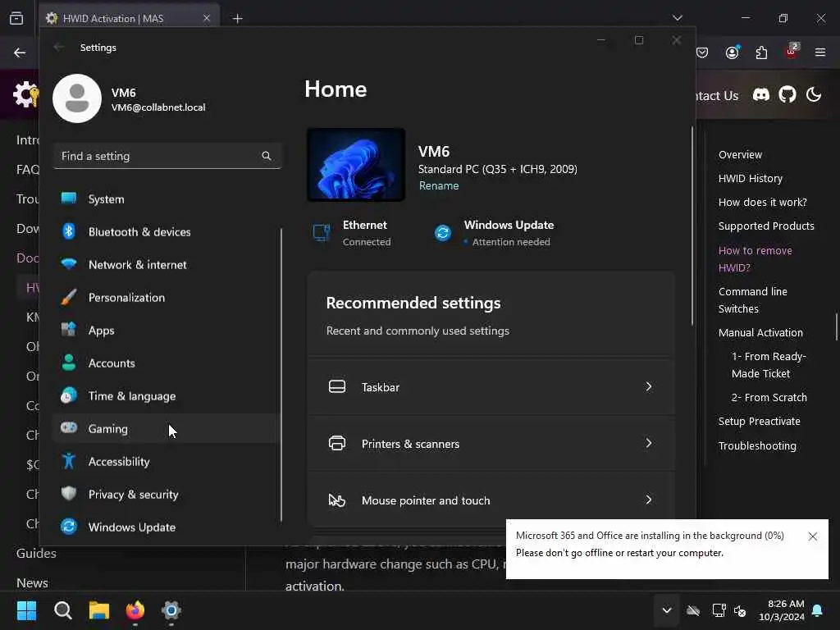Click Firefox account icon in toolbar
Image resolution: width=840 pixels, height=630 pixels.
[x=733, y=52]
